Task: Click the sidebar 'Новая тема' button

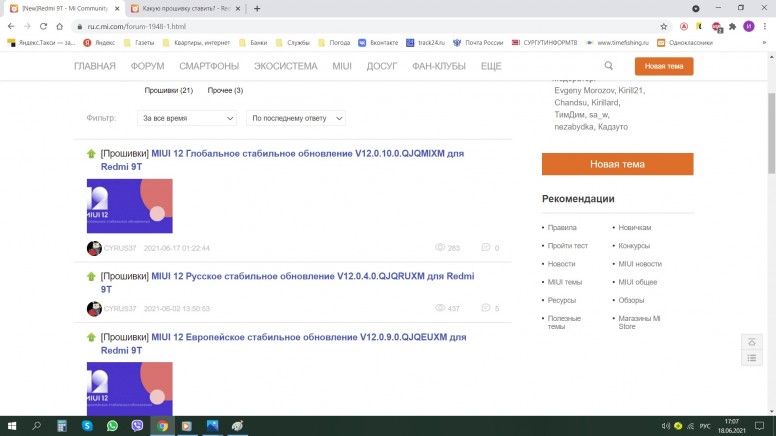Action: pos(617,164)
